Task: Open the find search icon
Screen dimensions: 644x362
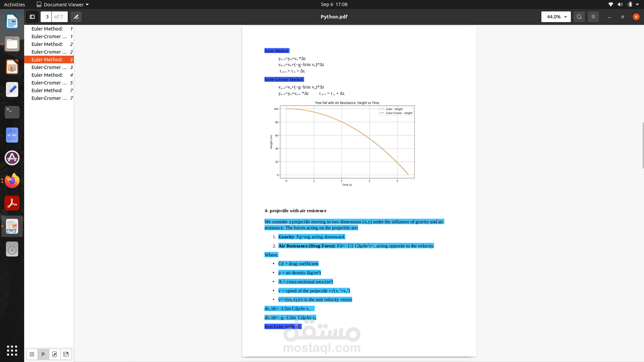Action: pos(579,17)
